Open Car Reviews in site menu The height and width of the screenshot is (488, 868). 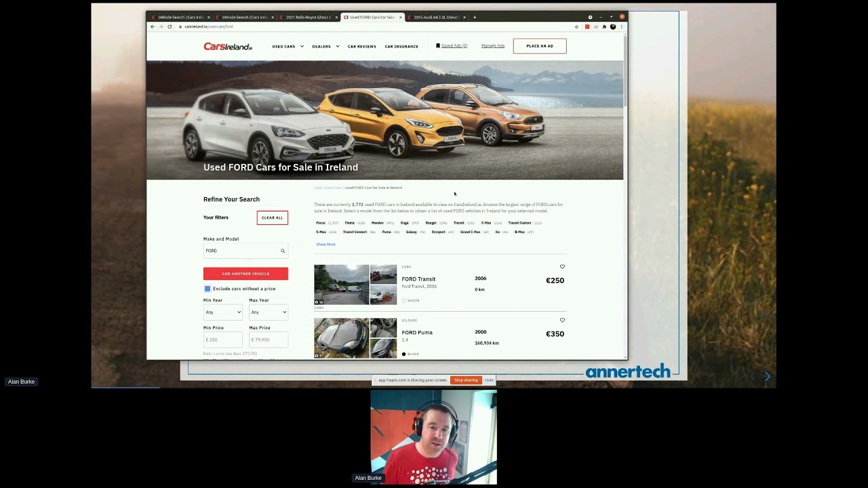[361, 46]
